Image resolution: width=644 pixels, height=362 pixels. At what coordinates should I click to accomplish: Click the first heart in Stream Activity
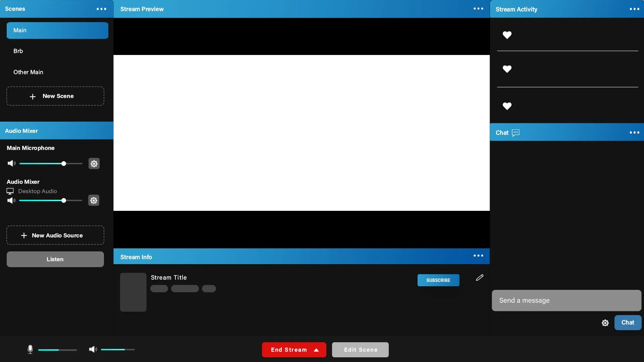(x=507, y=35)
